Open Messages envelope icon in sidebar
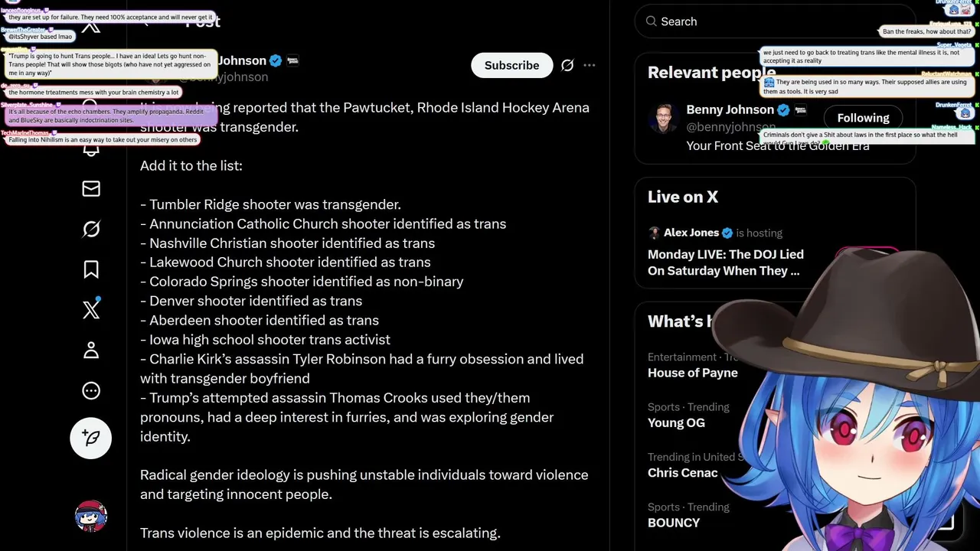This screenshot has height=551, width=980. pyautogui.click(x=91, y=188)
